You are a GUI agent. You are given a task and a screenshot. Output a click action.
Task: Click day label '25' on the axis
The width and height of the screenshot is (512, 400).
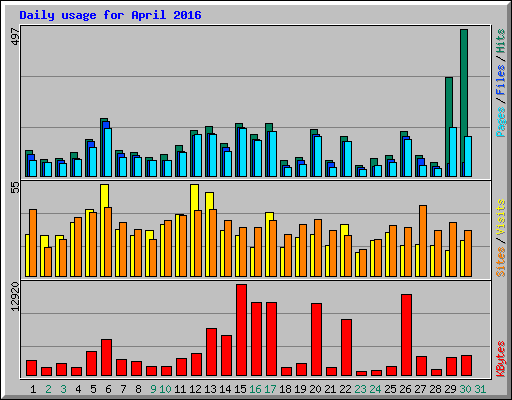coord(390,389)
